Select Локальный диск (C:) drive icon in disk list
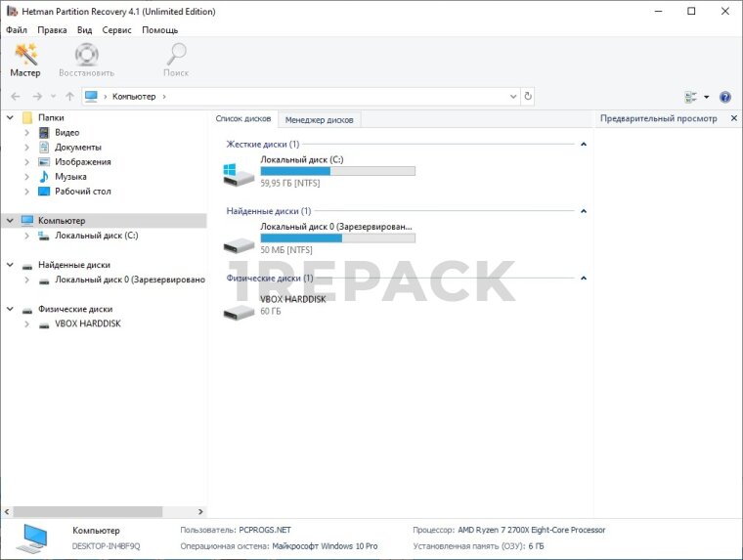Viewport: 743px width, 560px height. pos(238,175)
